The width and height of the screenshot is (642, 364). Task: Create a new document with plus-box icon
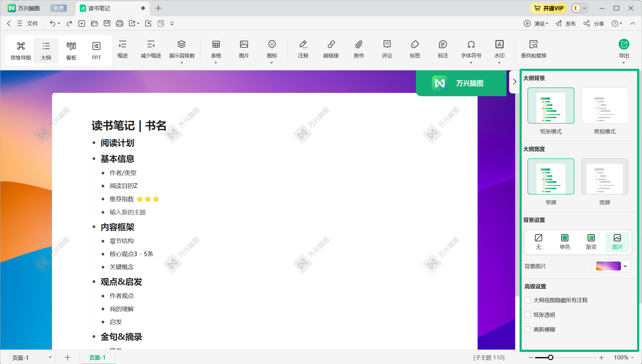point(82,23)
